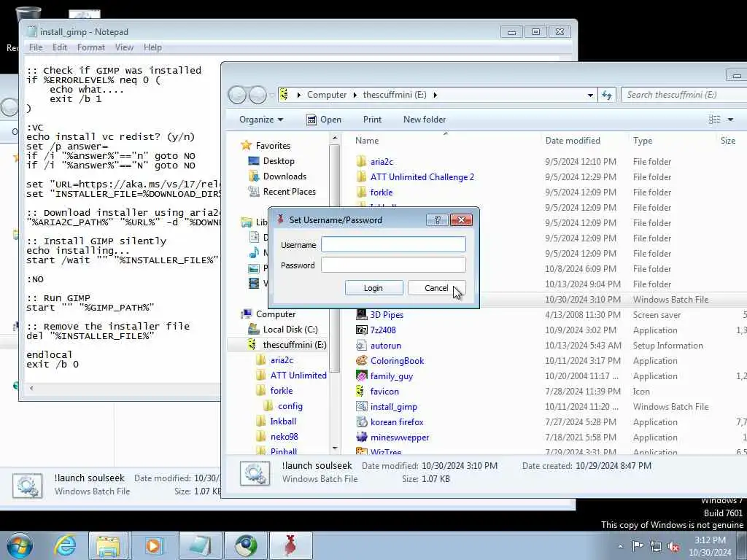Select the mineswwepper application icon
This screenshot has width=747, height=560.
[361, 437]
